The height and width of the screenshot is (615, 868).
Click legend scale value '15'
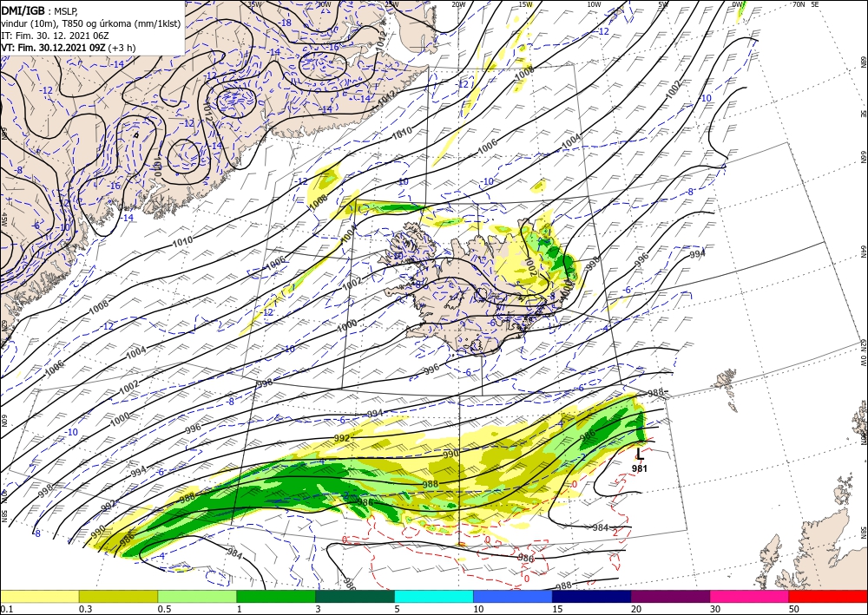pyautogui.click(x=557, y=609)
